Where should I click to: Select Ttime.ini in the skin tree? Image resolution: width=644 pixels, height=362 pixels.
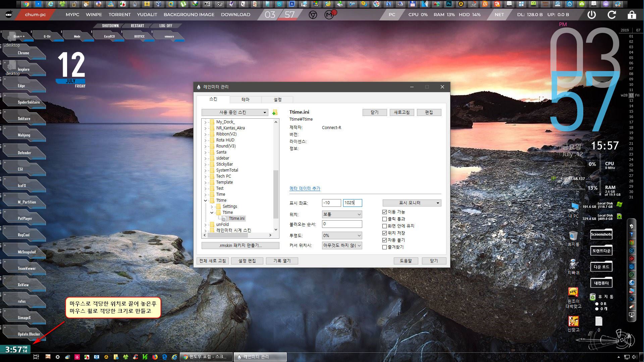236,219
